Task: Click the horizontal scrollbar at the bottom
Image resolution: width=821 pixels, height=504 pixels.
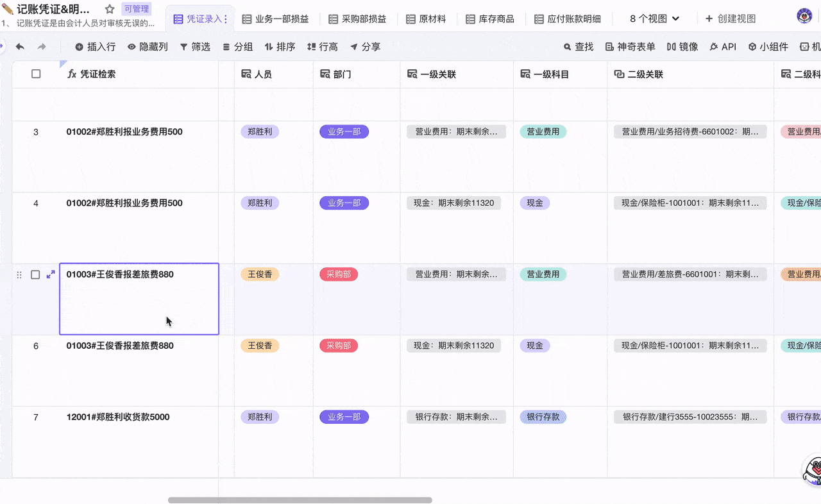Action: tap(300, 500)
